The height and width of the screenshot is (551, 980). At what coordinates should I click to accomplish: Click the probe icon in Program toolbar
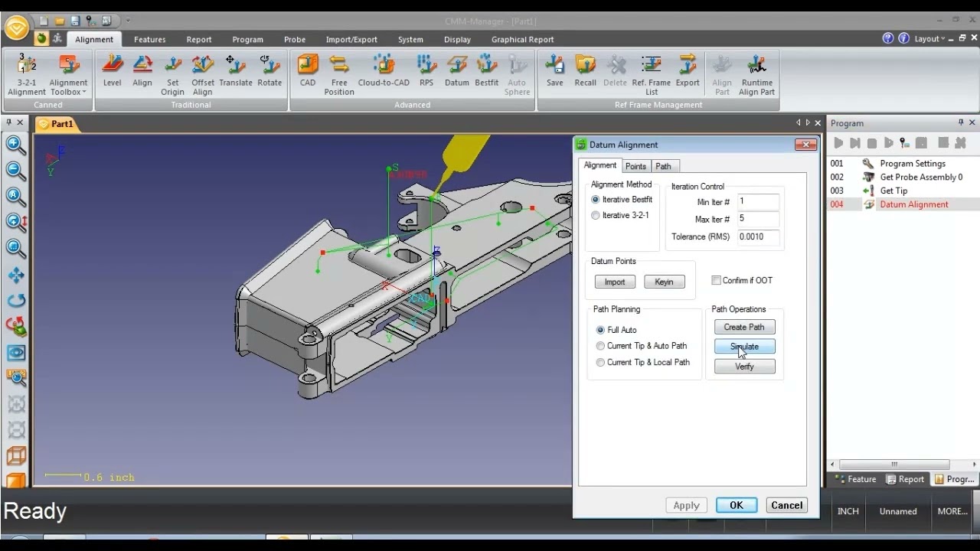[905, 143]
